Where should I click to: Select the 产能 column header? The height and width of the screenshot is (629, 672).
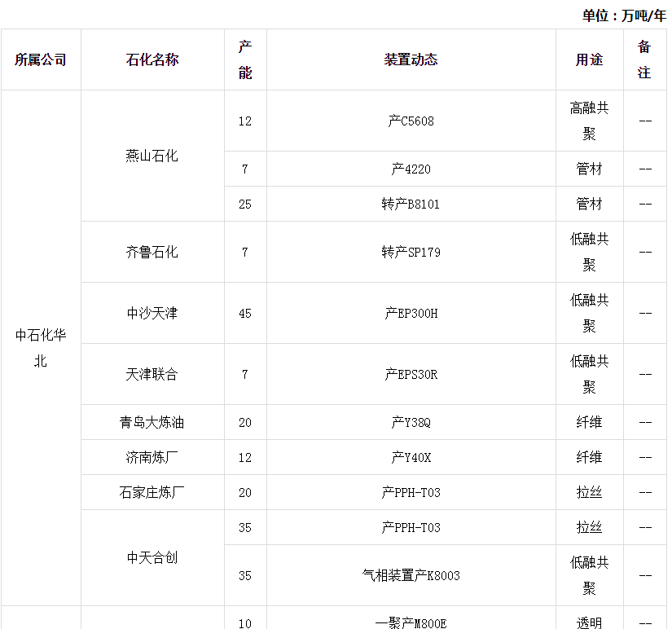tap(245, 59)
